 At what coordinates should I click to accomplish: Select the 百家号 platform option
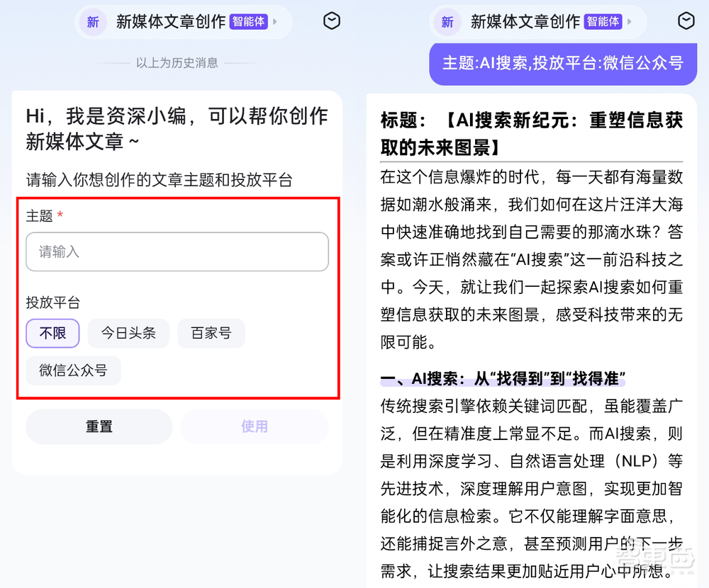[x=211, y=333]
